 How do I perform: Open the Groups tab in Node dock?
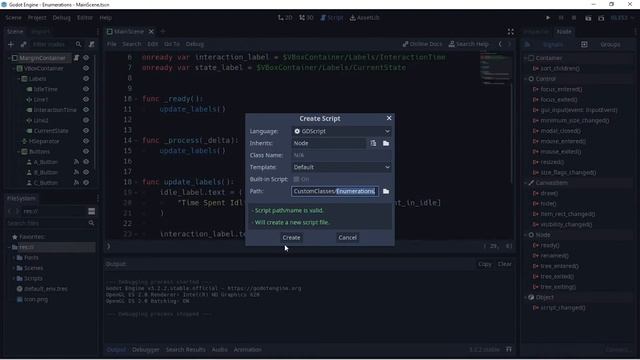pos(610,44)
